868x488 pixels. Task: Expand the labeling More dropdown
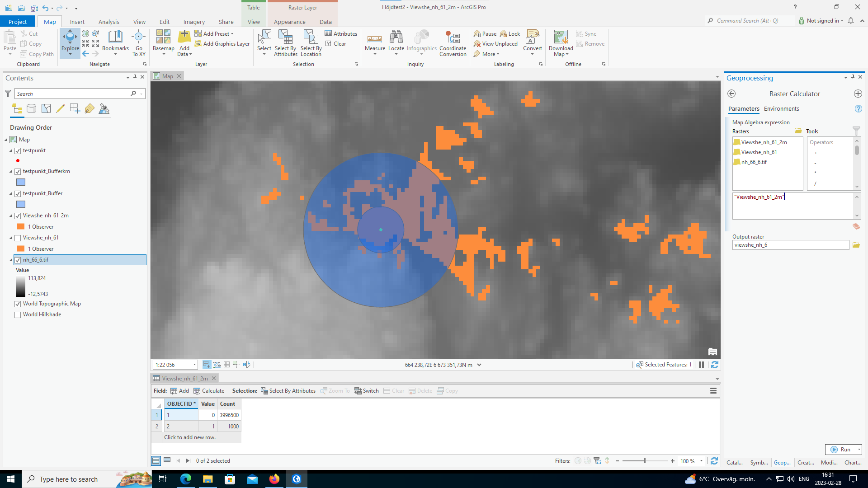pyautogui.click(x=486, y=54)
